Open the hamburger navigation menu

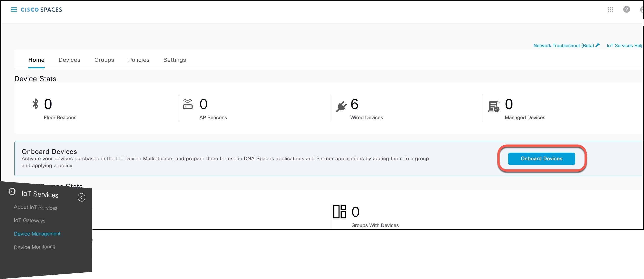[x=14, y=10]
